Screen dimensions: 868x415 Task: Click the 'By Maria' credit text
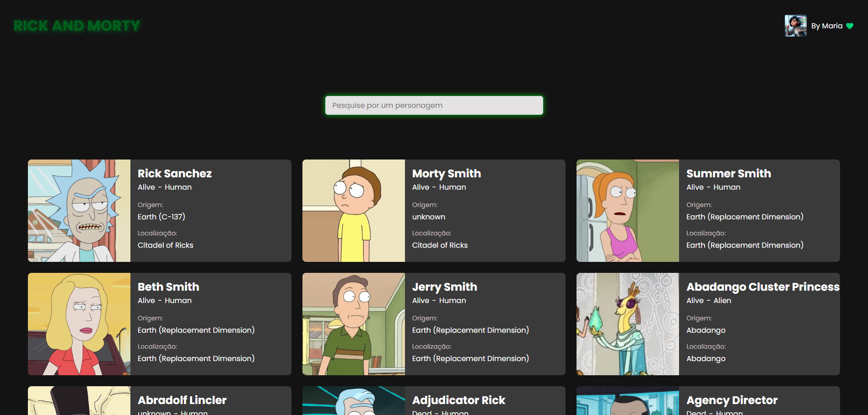pyautogui.click(x=827, y=26)
